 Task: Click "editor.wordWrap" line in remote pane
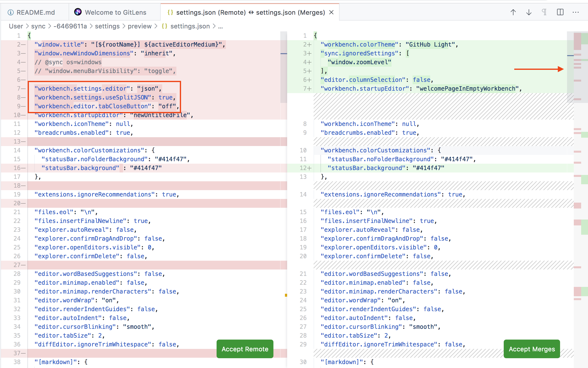(77, 300)
